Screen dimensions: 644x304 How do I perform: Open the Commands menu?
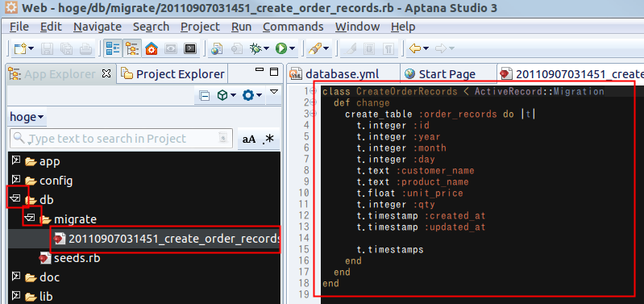coord(293,27)
